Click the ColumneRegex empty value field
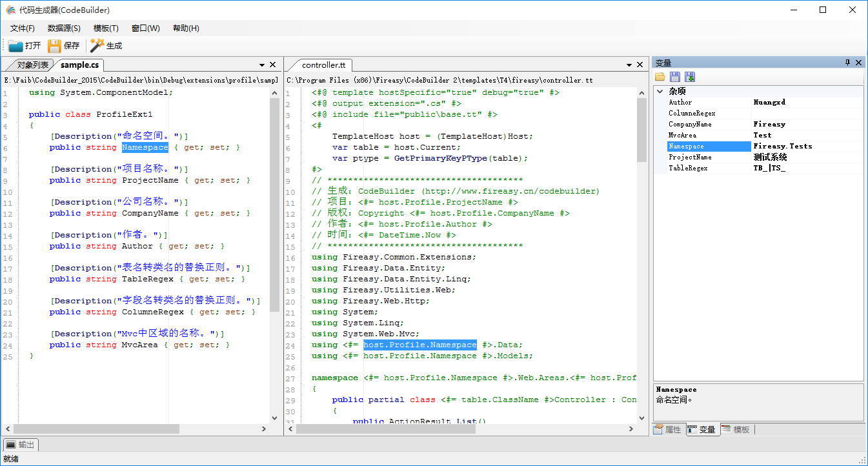This screenshot has width=868, height=466. pyautogui.click(x=807, y=113)
